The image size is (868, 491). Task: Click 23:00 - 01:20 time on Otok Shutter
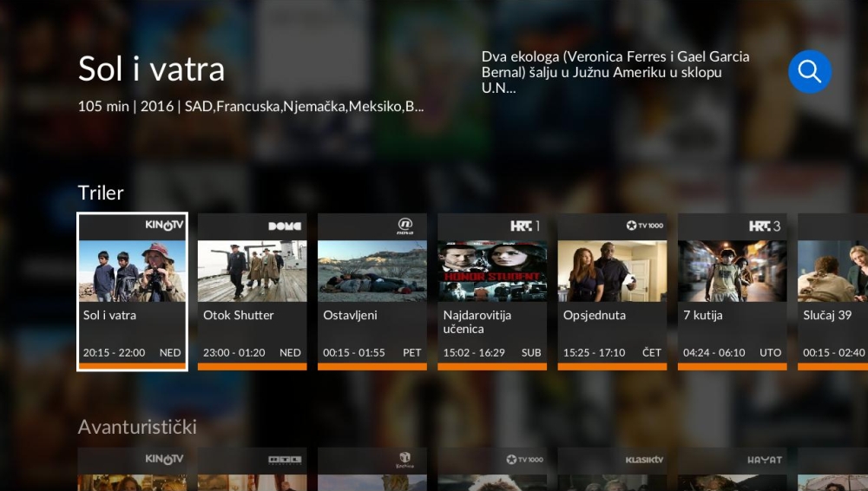tap(234, 352)
